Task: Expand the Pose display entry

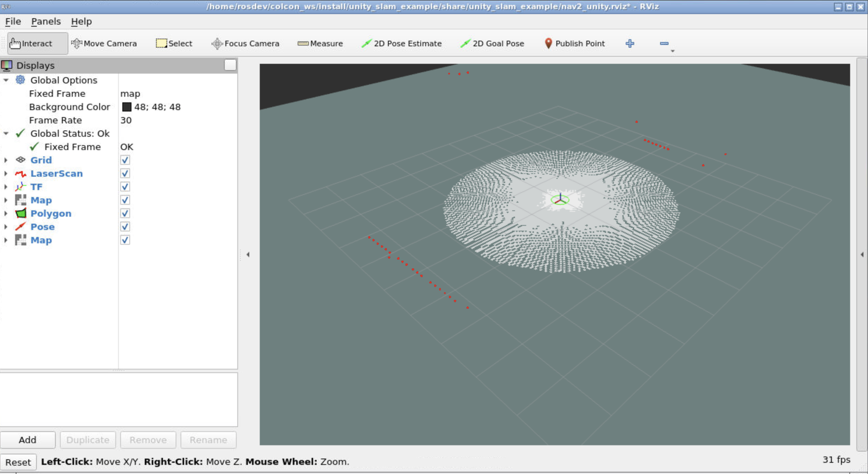Action: (x=6, y=227)
